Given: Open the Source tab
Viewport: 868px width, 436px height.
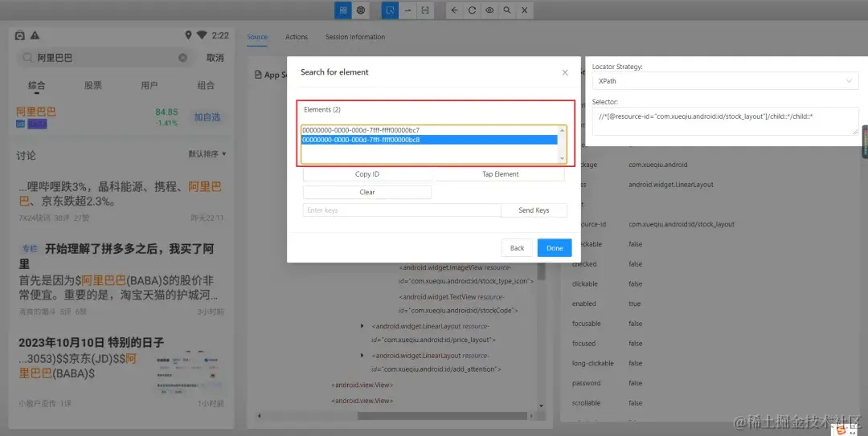Looking at the screenshot, I should 257,37.
